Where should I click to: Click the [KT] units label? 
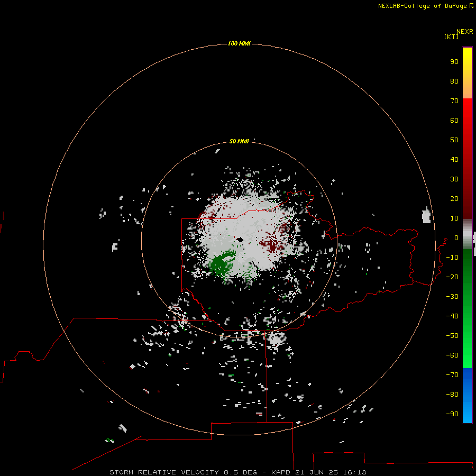451,36
